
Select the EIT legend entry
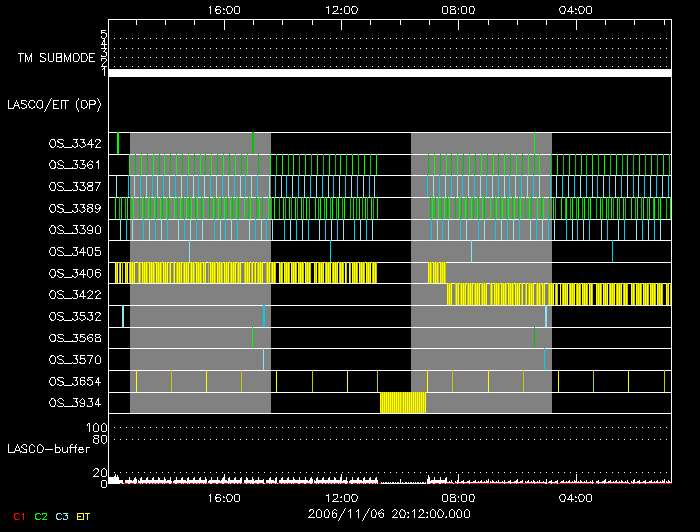click(x=83, y=516)
